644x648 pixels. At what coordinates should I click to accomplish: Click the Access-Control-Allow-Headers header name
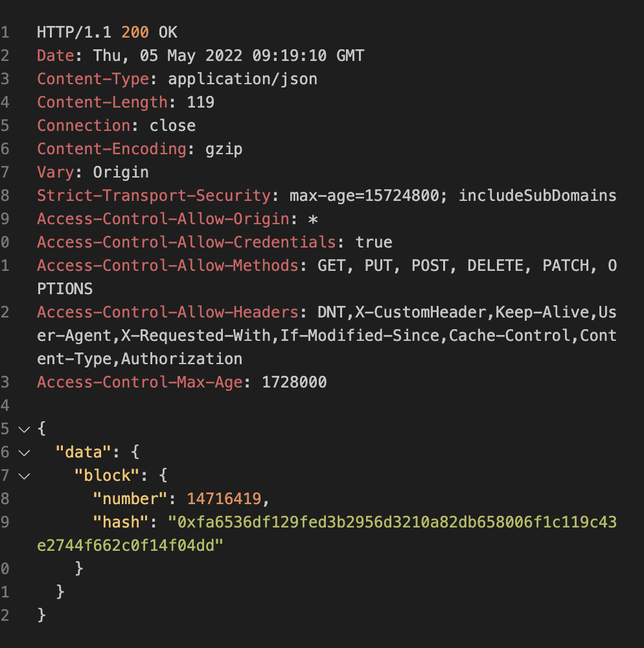168,312
